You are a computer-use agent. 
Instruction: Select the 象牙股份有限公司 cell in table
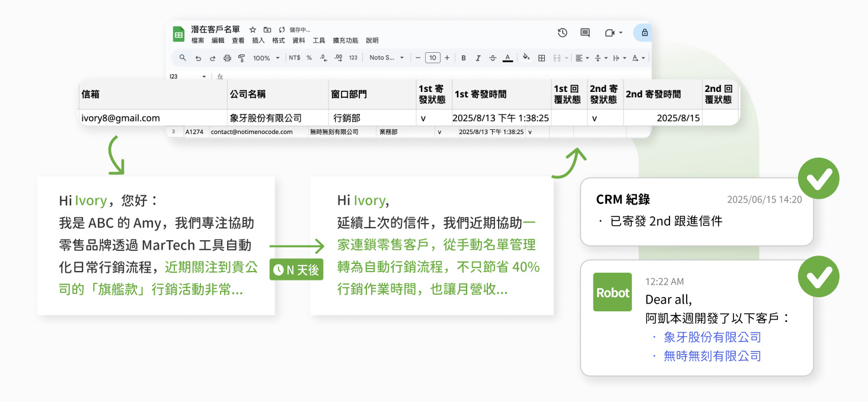pyautogui.click(x=278, y=118)
